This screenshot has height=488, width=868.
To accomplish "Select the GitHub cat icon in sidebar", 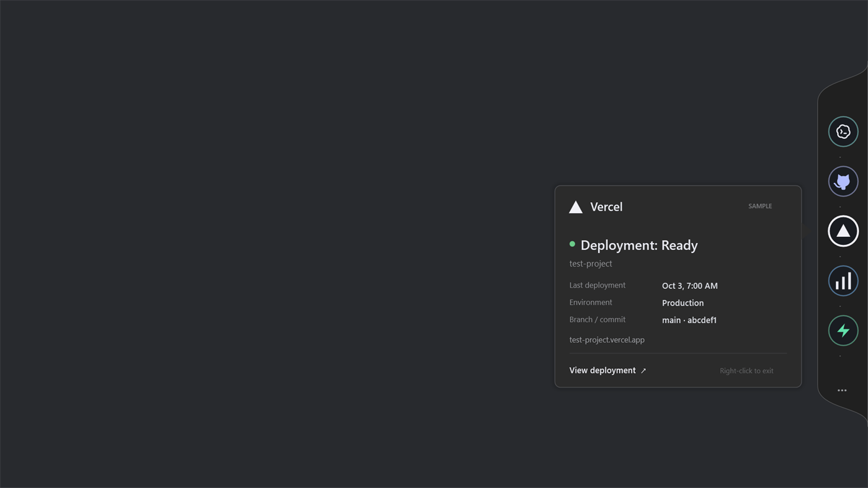I will tap(843, 181).
